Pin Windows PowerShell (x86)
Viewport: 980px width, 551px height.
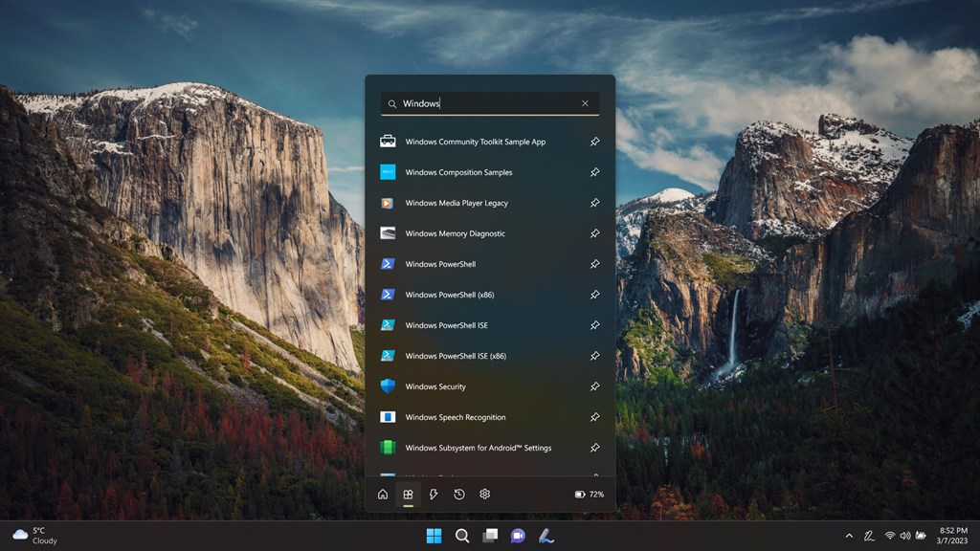coord(595,295)
